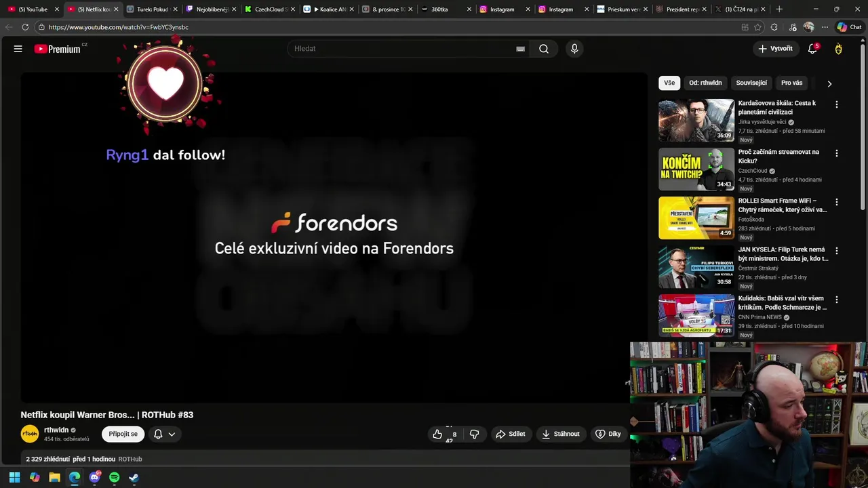Expand channel notification bell dropdown
Screen dimensions: 868x488
[164, 434]
